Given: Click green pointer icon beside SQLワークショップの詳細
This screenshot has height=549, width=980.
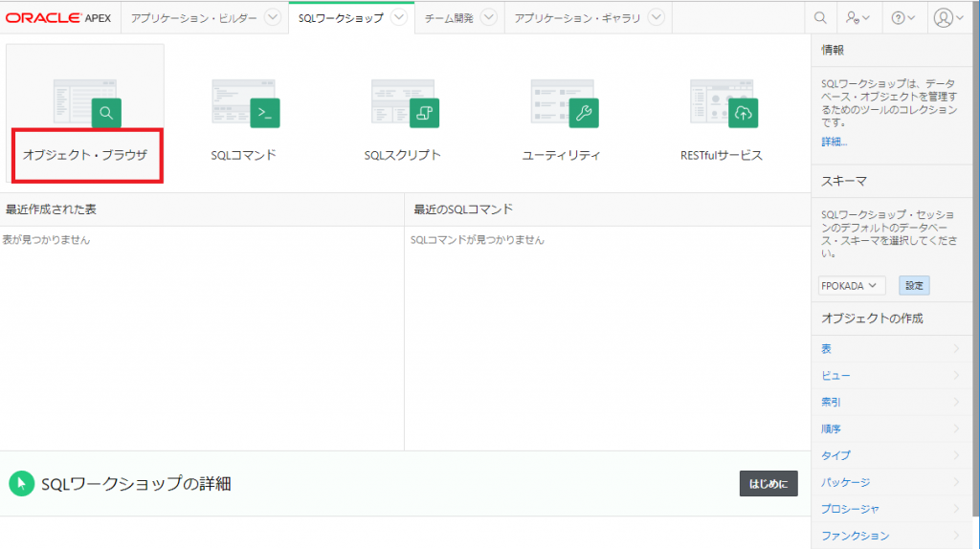Looking at the screenshot, I should pyautogui.click(x=21, y=483).
